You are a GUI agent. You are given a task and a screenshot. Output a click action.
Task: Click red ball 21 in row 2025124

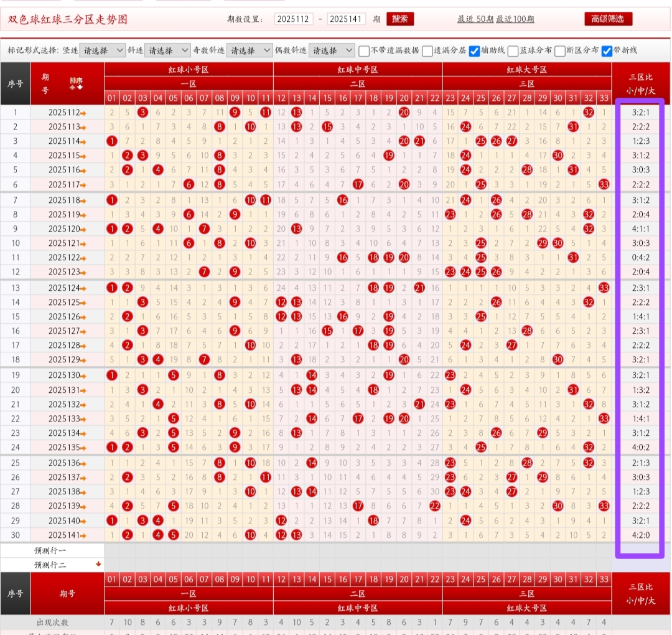pos(419,288)
